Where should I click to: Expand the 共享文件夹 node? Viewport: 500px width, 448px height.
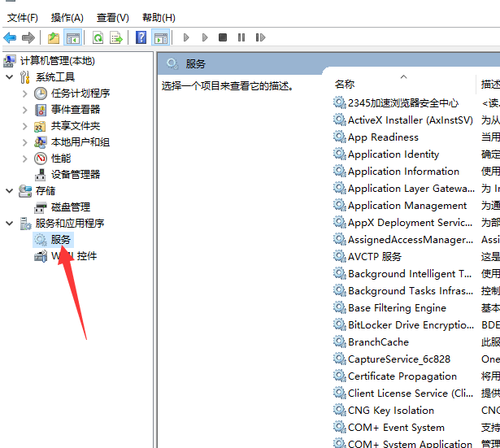[25, 126]
